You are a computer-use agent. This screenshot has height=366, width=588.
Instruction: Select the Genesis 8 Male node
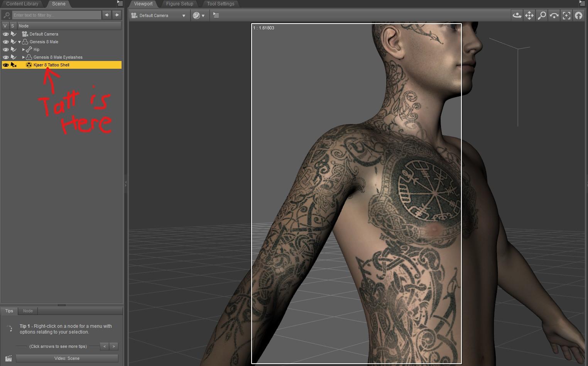[x=62, y=42]
